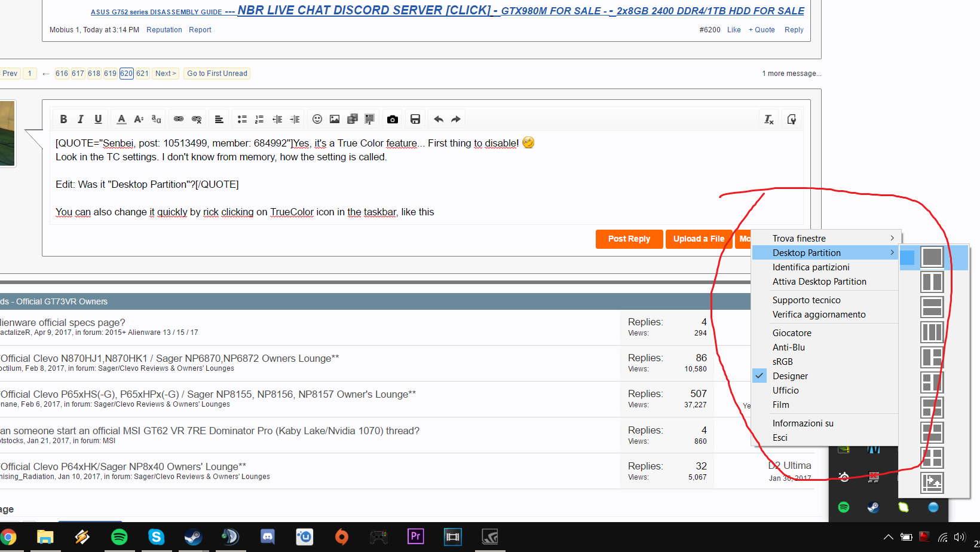Click the undo arrow in editor
This screenshot has height=552, width=980.
tap(438, 119)
